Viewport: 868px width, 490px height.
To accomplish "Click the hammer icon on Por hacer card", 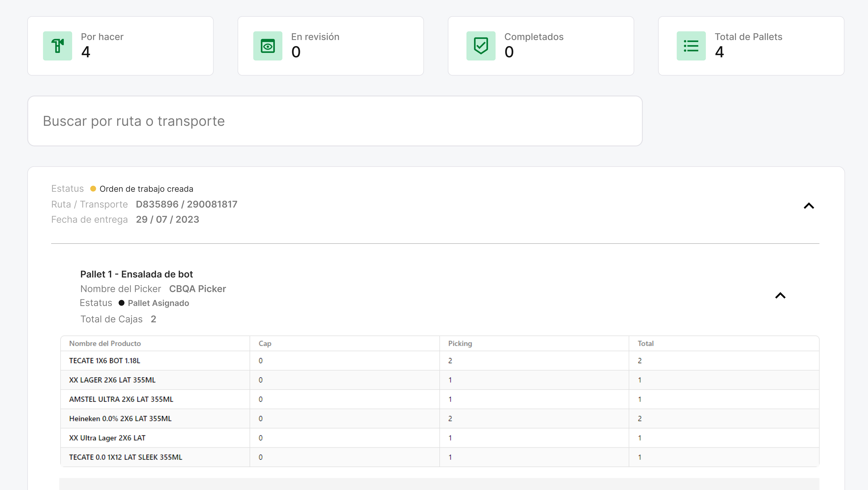I will click(x=58, y=46).
